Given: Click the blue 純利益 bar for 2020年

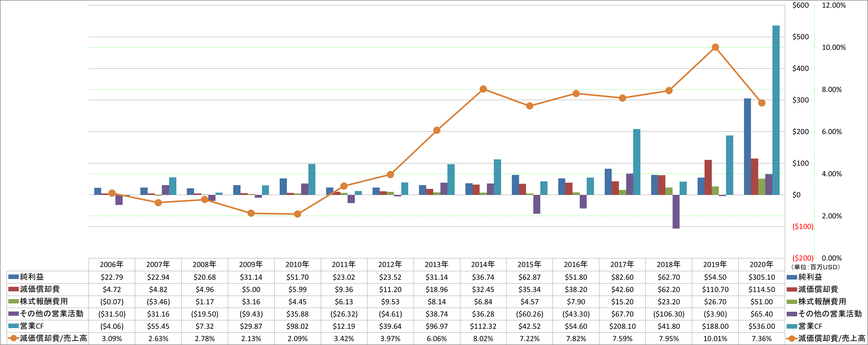Looking at the screenshot, I should click(747, 146).
